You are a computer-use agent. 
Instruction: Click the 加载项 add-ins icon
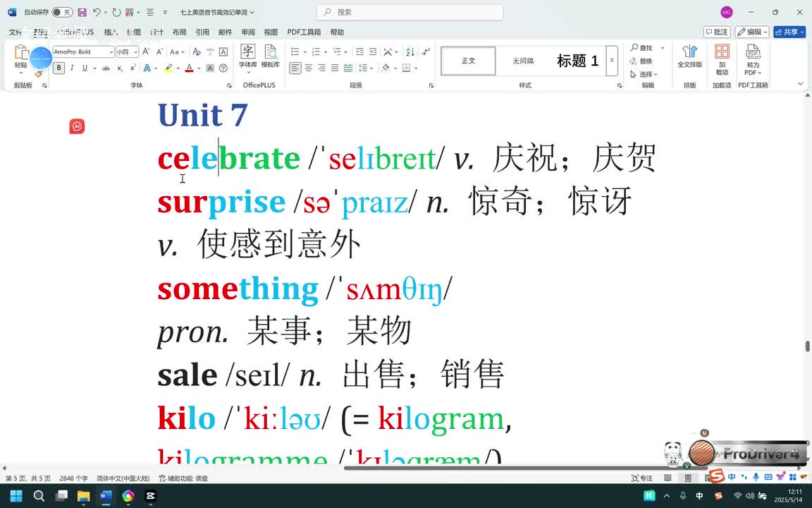coord(722,59)
